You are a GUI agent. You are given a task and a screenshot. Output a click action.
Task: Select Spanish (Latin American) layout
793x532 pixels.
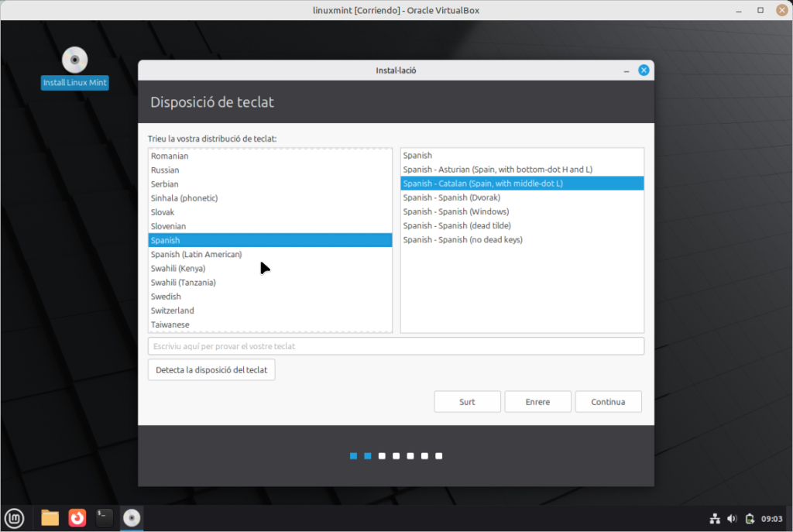point(197,254)
